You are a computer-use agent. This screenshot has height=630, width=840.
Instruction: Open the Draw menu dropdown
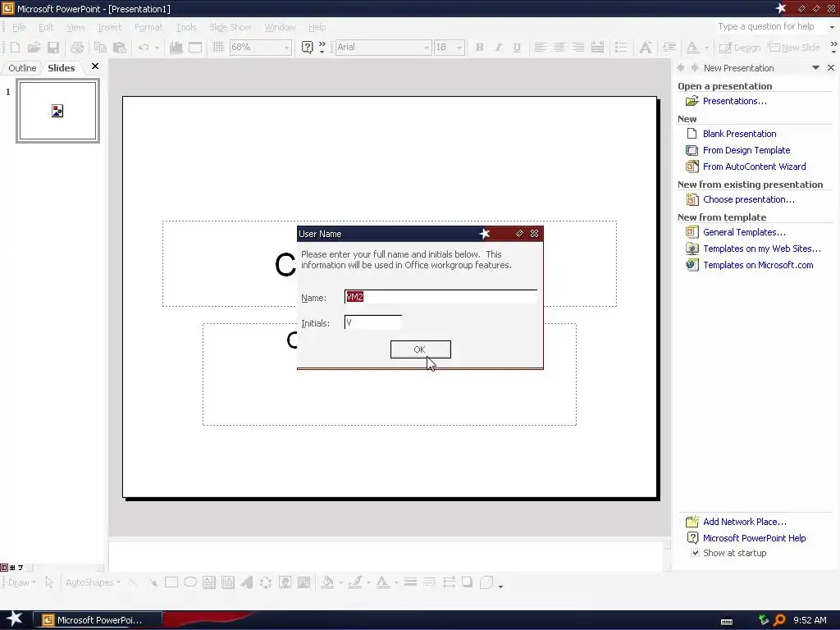[x=22, y=582]
